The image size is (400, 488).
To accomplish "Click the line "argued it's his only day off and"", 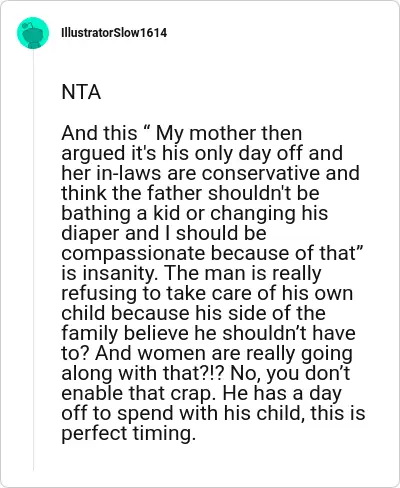I will (x=202, y=153).
